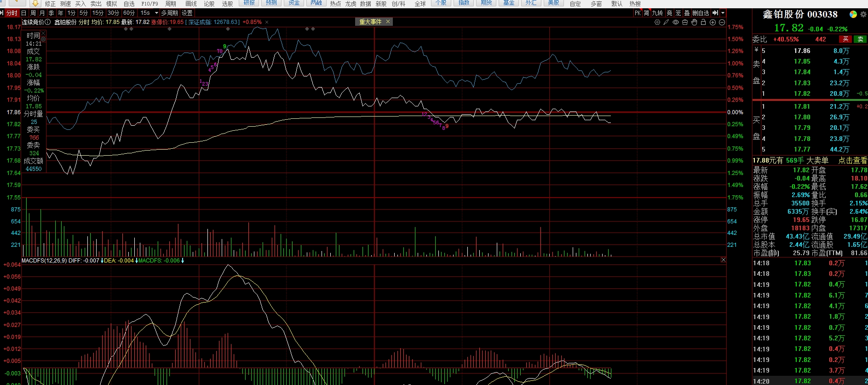The width and height of the screenshot is (868, 385).
Task: Open the 卖出 sell menu item
Action: pos(96,4)
